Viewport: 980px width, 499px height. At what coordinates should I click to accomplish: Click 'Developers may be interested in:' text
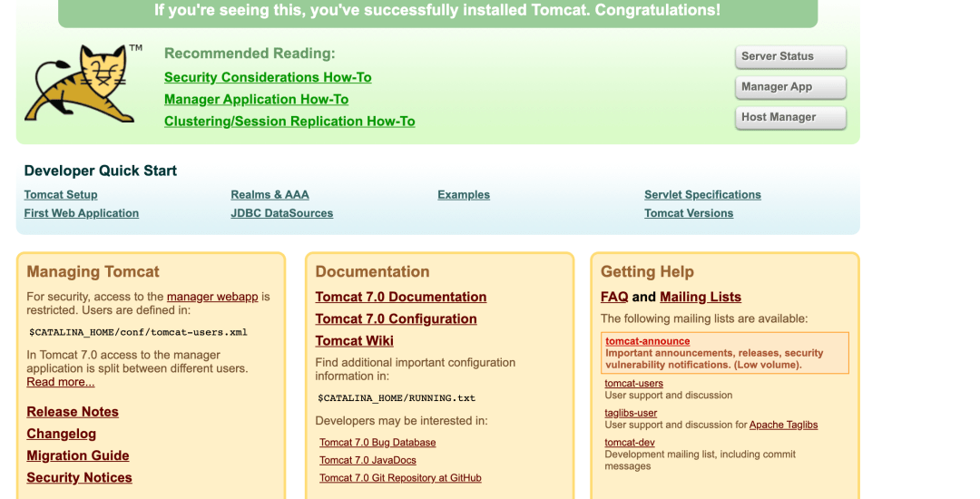(401, 421)
